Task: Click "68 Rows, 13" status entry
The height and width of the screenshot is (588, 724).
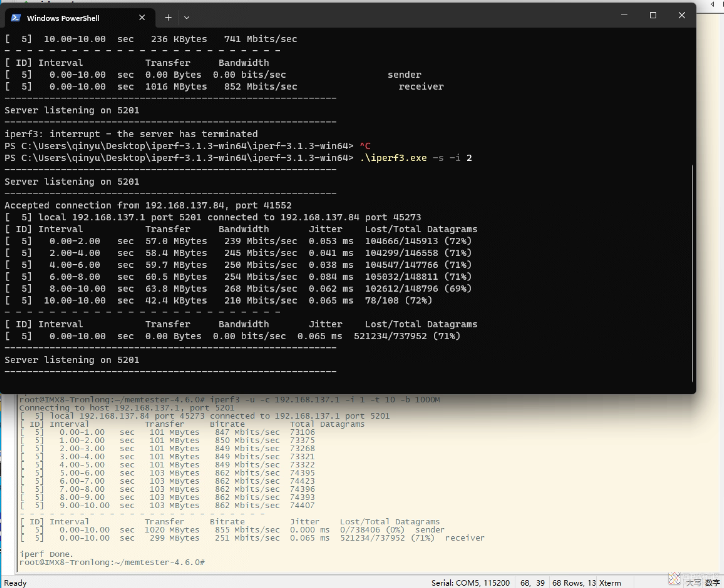Action: 574,583
